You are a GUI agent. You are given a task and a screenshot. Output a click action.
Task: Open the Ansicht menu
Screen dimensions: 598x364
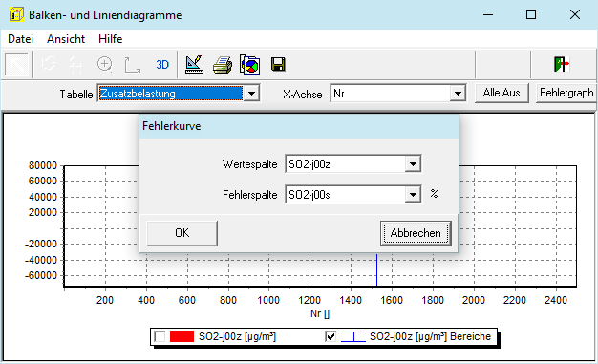pos(66,39)
